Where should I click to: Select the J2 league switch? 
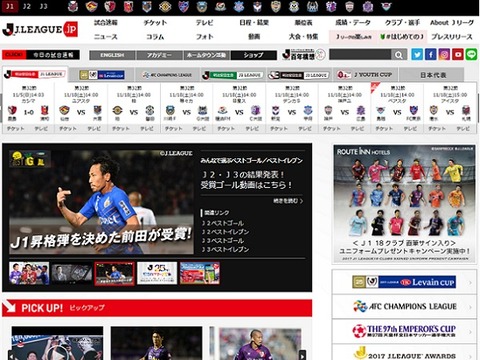pyautogui.click(x=27, y=6)
